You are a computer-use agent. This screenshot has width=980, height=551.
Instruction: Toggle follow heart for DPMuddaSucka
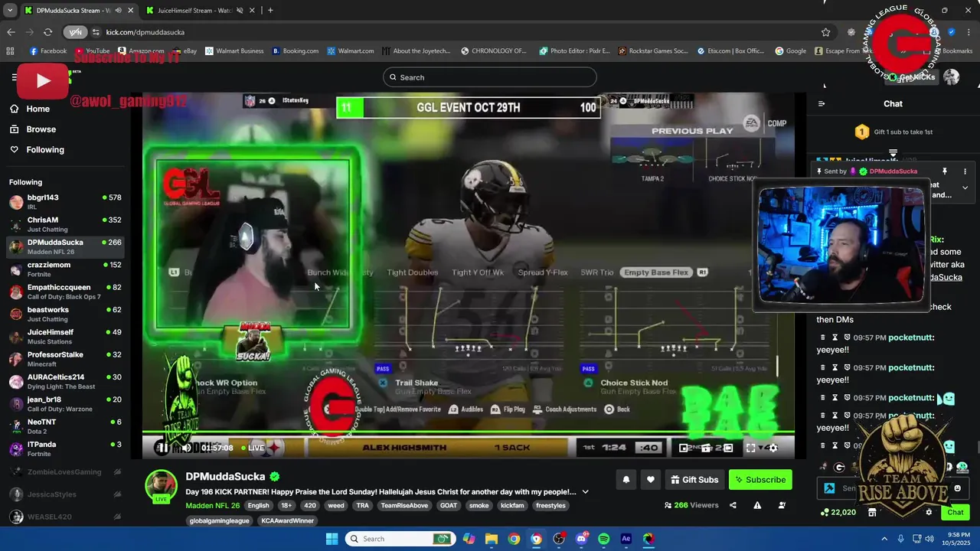pyautogui.click(x=651, y=480)
